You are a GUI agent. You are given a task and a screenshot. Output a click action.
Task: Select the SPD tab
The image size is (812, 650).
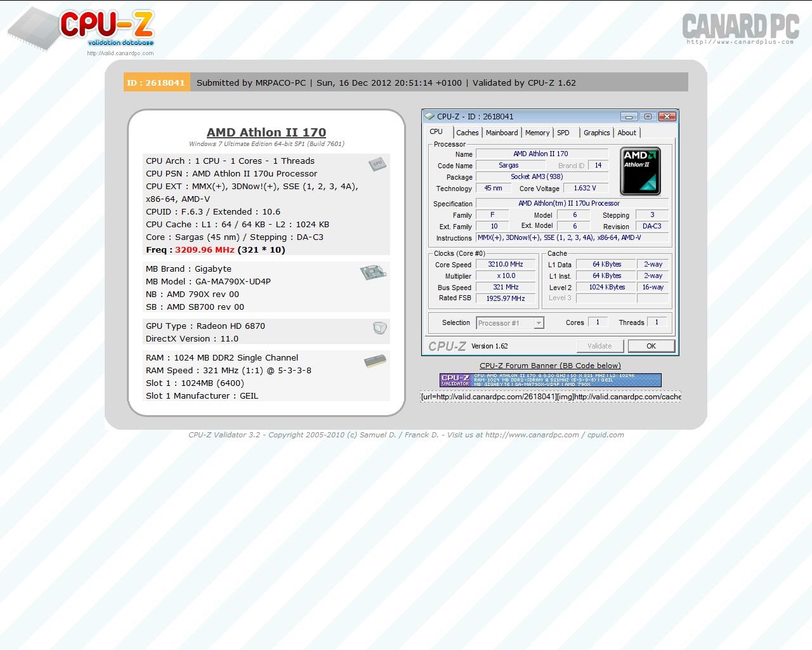click(563, 133)
